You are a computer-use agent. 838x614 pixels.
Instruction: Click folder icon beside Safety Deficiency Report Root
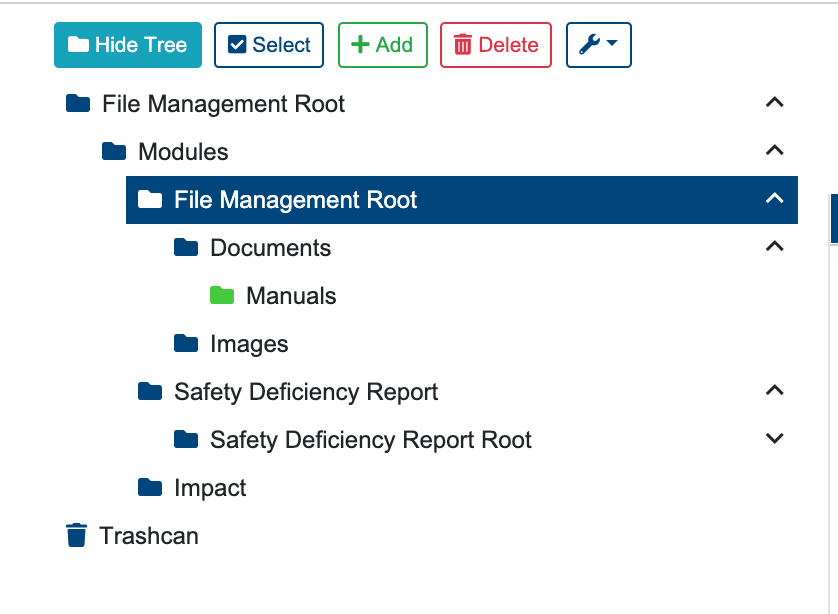pyautogui.click(x=186, y=440)
